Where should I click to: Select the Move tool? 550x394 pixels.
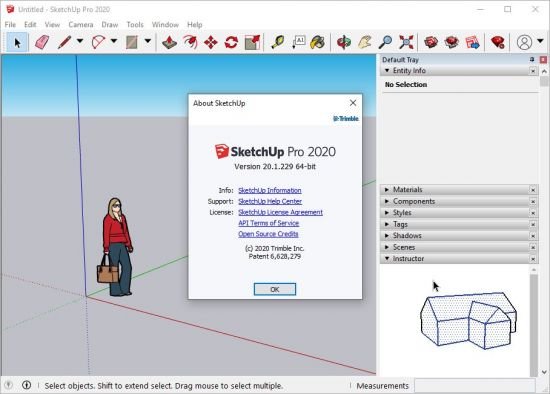[211, 42]
